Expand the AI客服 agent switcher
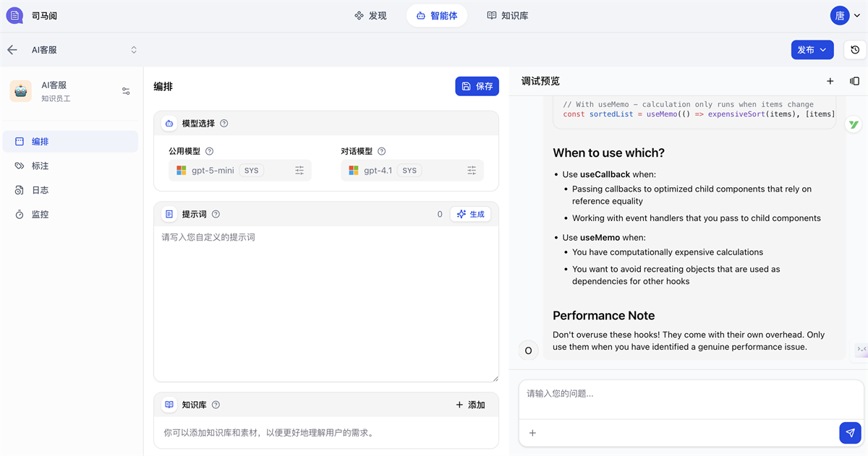The width and height of the screenshot is (868, 456). (x=134, y=50)
